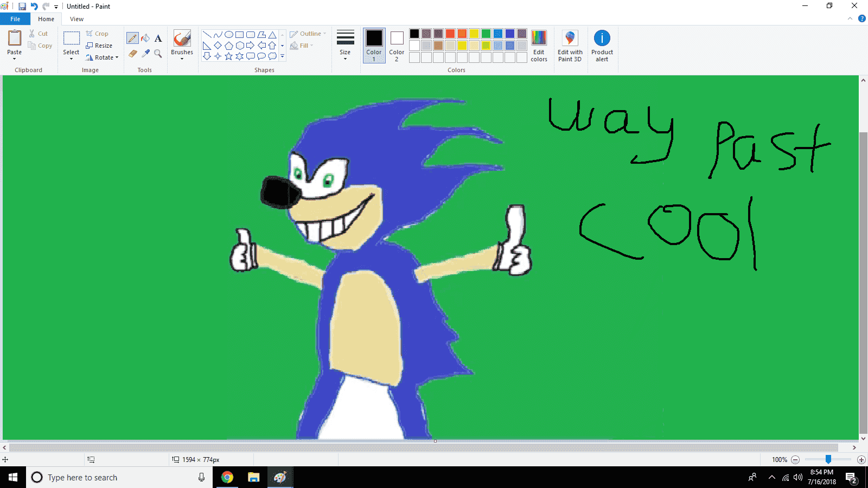Click the Copy button
Screen dimensions: 868x488
tap(40, 46)
